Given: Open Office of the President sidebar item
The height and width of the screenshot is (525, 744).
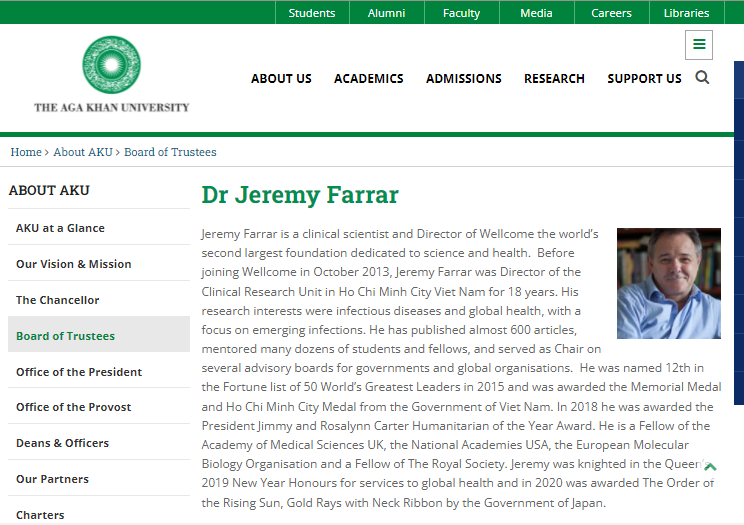Looking at the screenshot, I should tap(99, 372).
